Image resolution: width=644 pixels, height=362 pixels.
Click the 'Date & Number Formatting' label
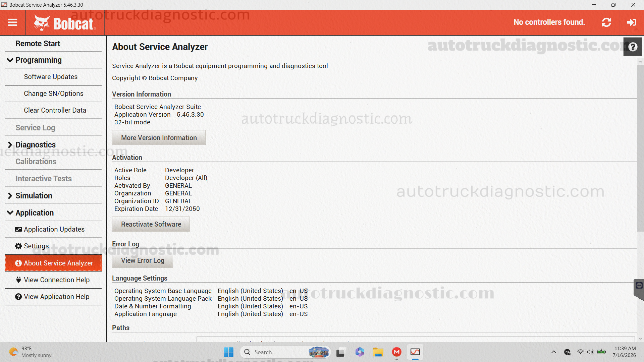[153, 306]
